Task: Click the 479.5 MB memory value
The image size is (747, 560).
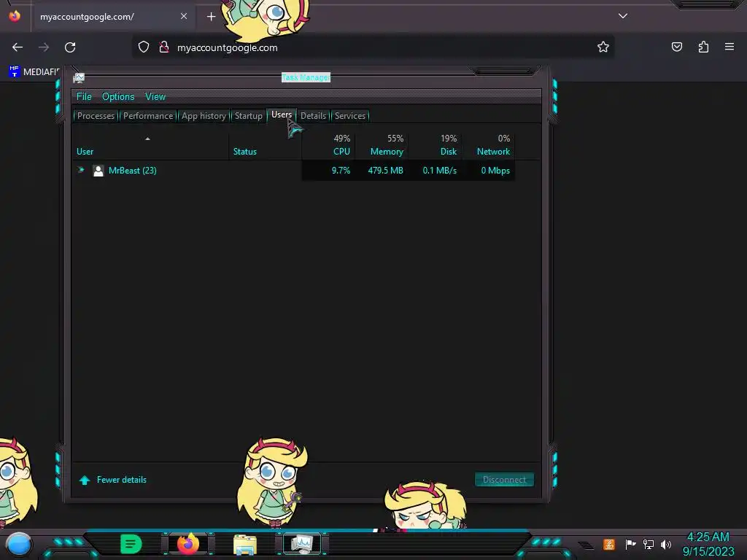Action: click(x=385, y=171)
